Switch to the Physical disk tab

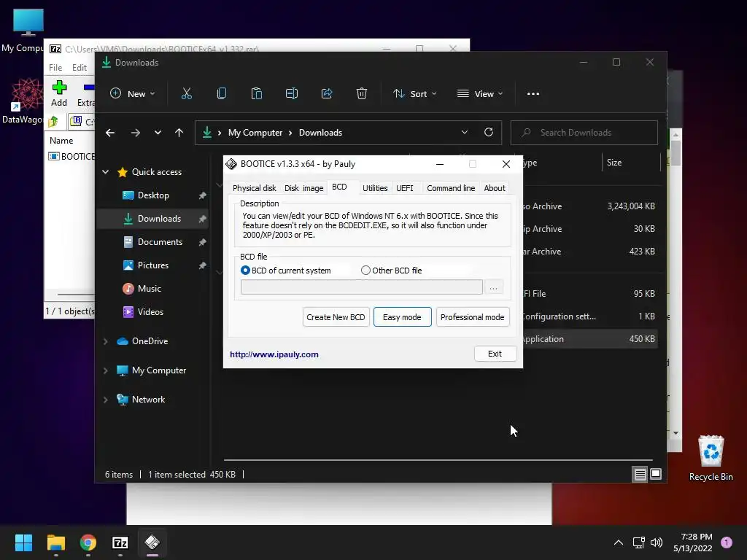click(x=255, y=188)
